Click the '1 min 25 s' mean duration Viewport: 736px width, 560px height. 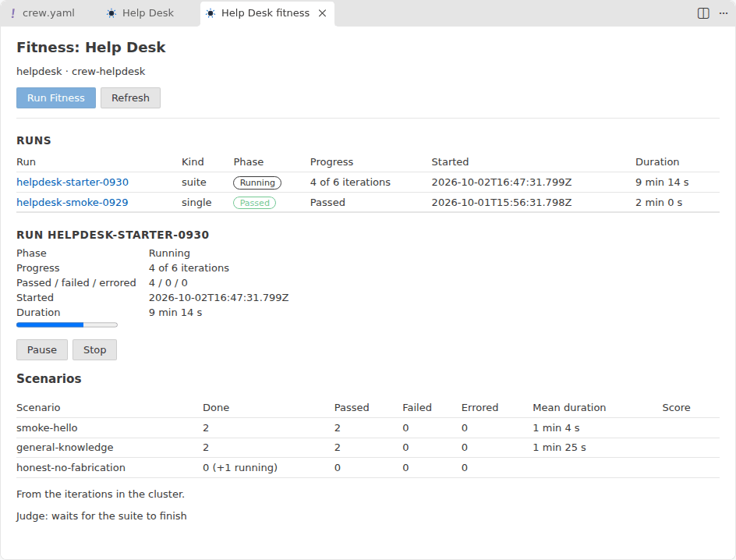coord(559,448)
